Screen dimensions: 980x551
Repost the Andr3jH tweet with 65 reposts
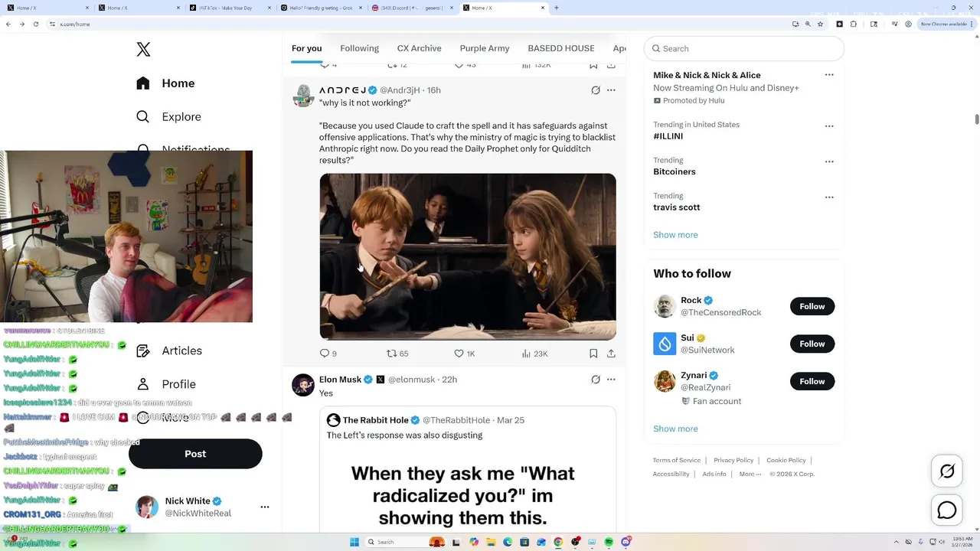tap(397, 354)
